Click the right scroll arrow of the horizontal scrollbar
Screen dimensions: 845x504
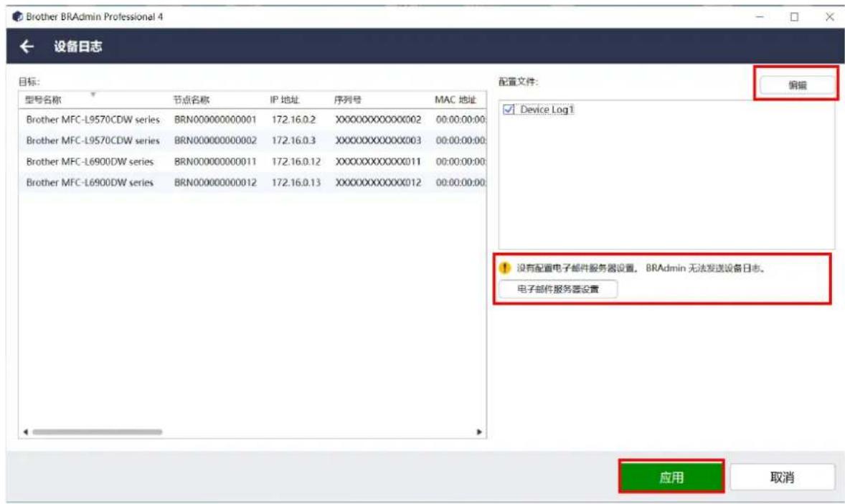479,432
